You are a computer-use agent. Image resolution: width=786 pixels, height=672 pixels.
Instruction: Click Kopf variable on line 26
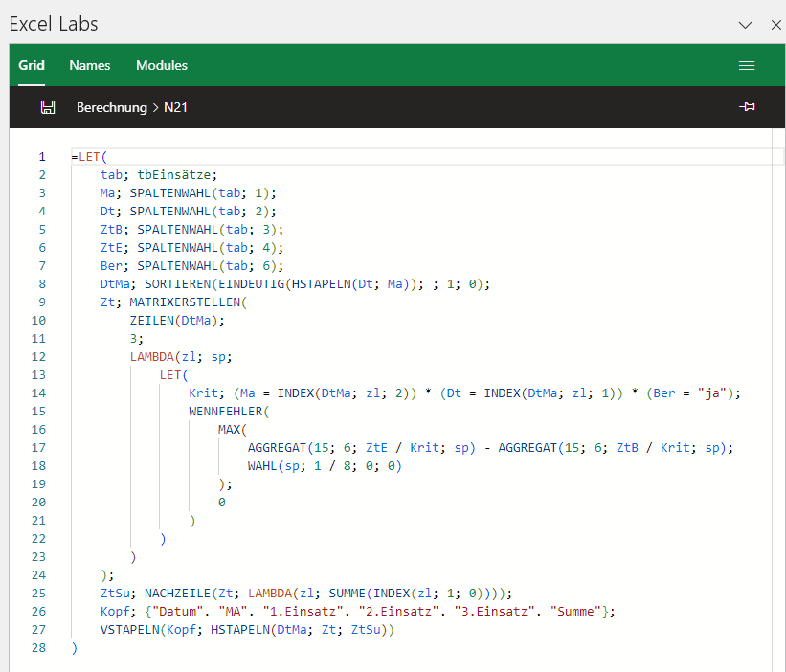(115, 612)
